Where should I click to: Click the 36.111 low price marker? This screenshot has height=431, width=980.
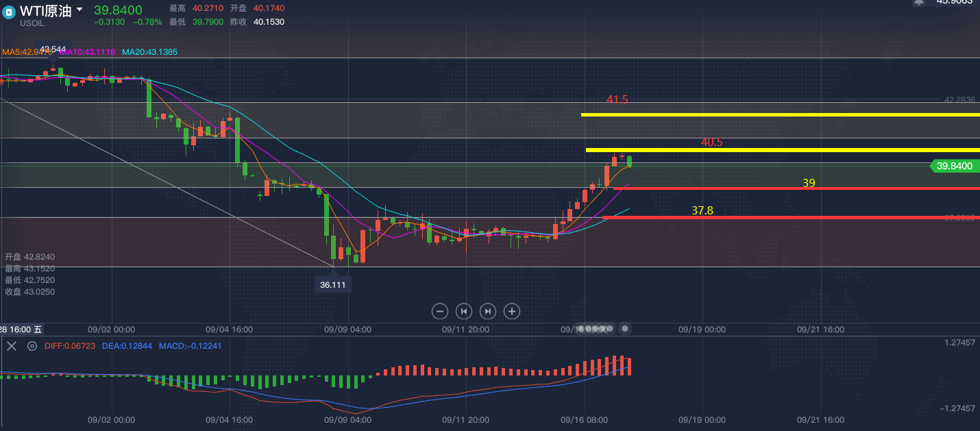click(x=333, y=284)
